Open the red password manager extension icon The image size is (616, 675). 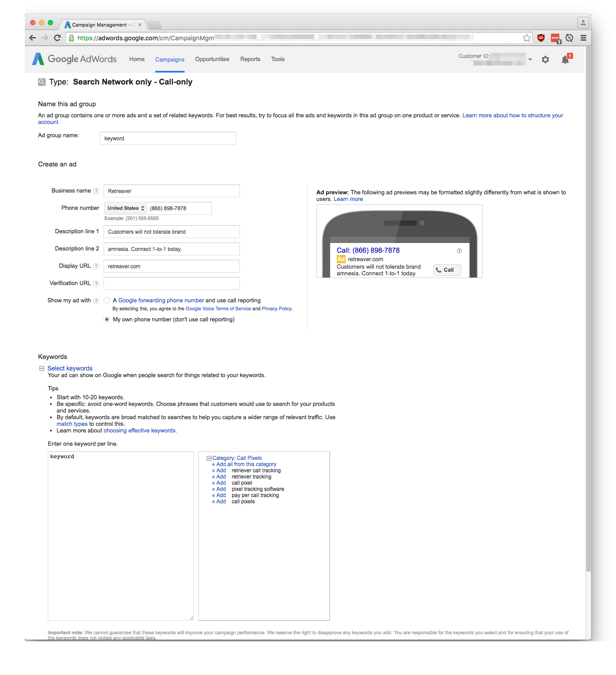pos(555,39)
